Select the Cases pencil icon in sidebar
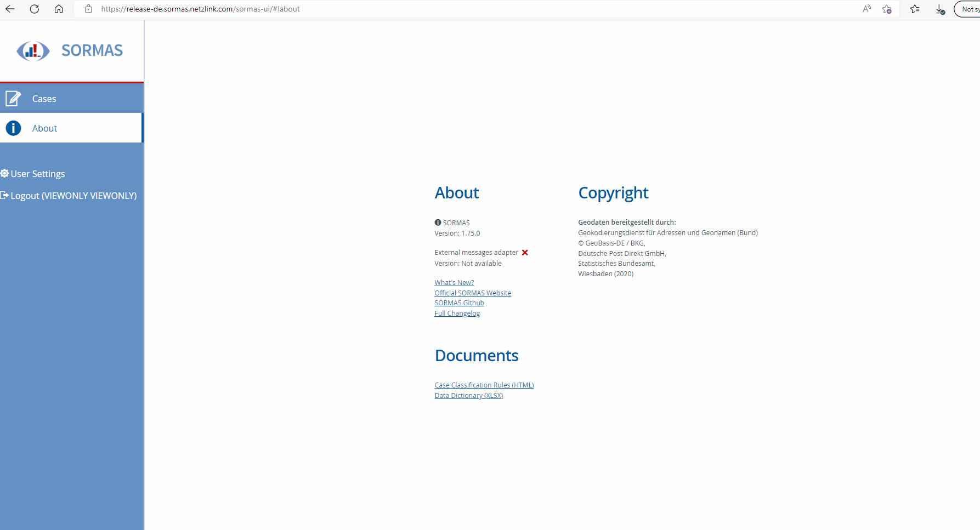 pyautogui.click(x=13, y=98)
